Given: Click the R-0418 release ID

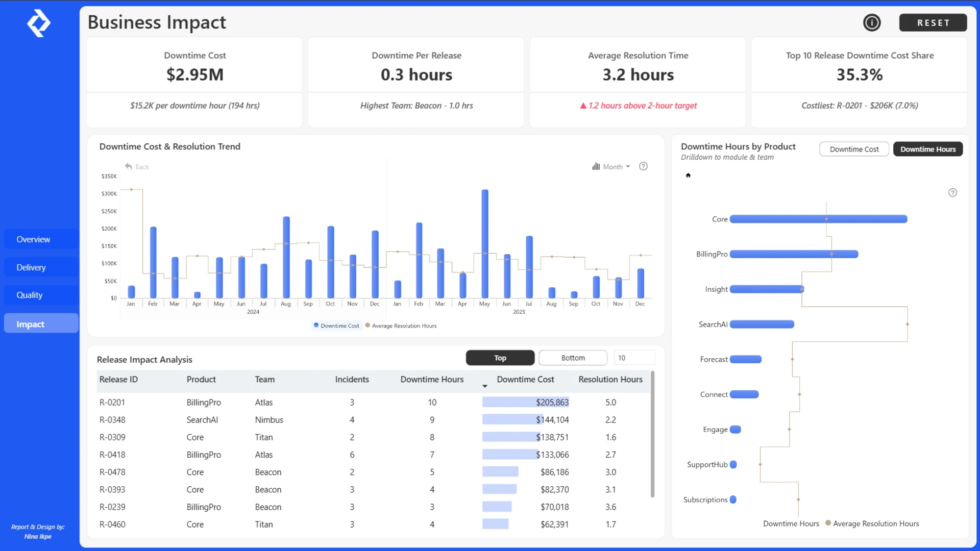Looking at the screenshot, I should (112, 455).
